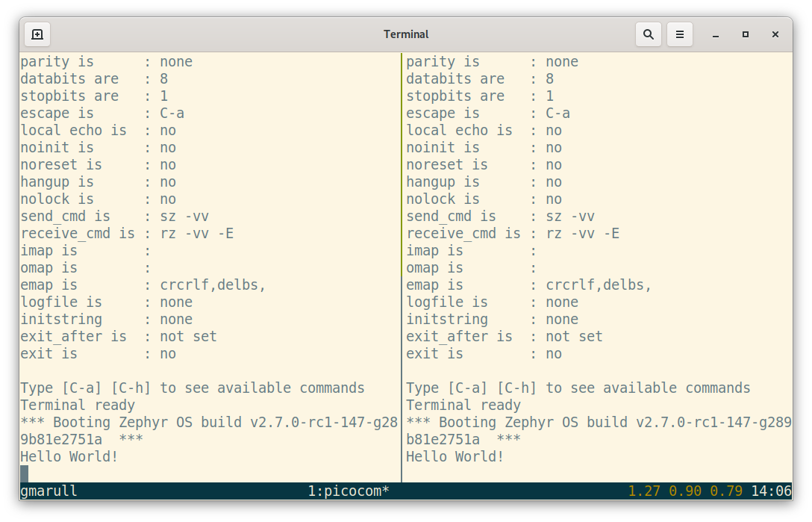Click the Zephyr OS boot message on the left

202,422
